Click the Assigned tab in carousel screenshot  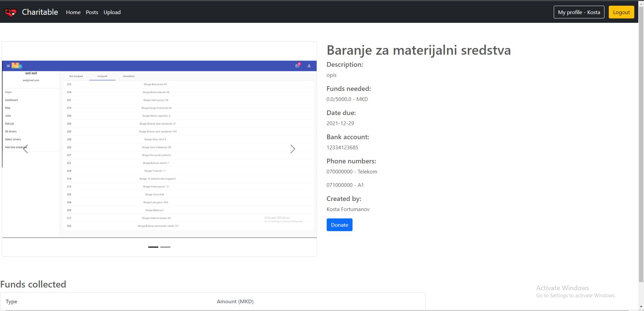click(102, 76)
